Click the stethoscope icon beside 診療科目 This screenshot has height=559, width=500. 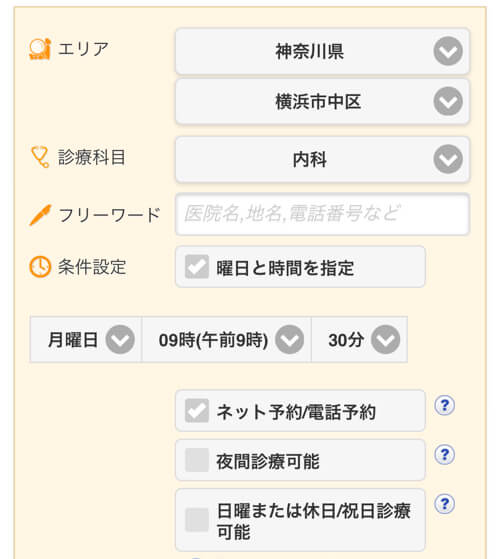coord(40,157)
